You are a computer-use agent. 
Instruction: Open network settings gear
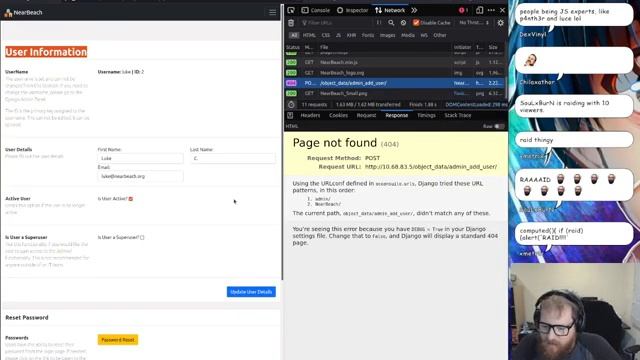tap(500, 23)
